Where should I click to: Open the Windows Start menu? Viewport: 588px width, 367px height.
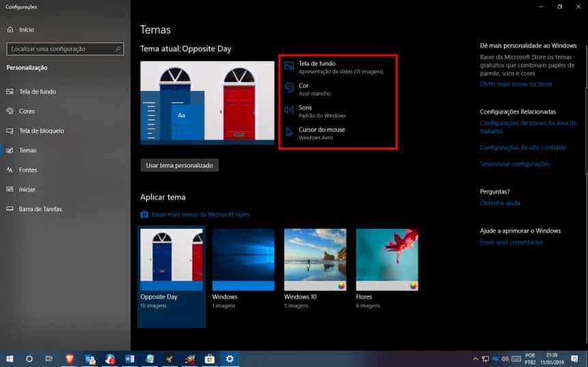10,359
